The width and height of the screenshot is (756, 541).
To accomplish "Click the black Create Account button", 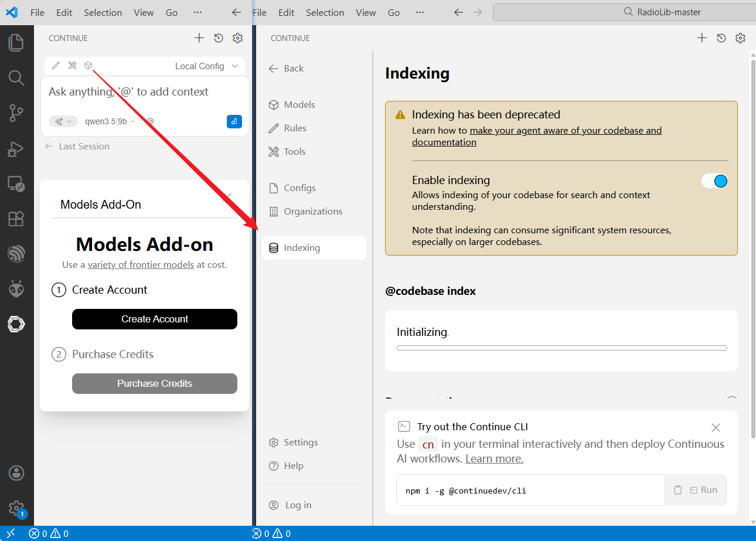I will pyautogui.click(x=155, y=319).
